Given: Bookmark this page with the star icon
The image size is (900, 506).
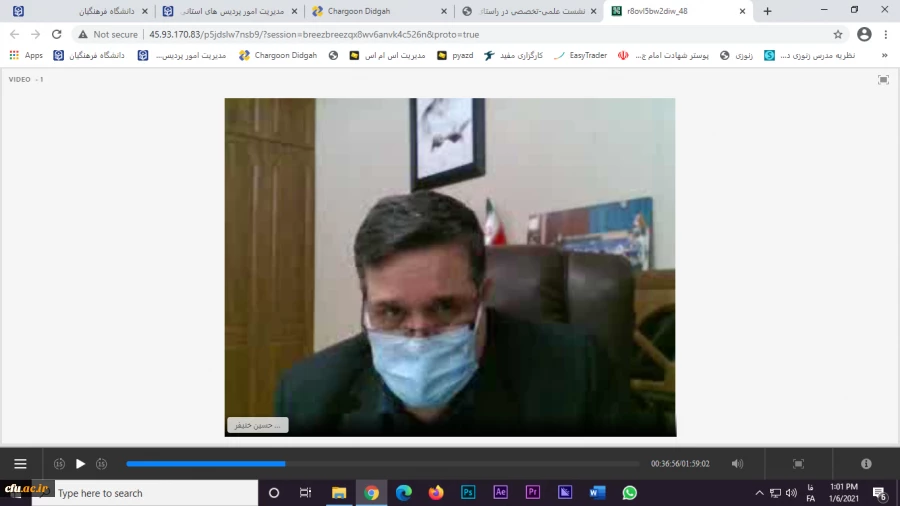Looking at the screenshot, I should pyautogui.click(x=838, y=34).
